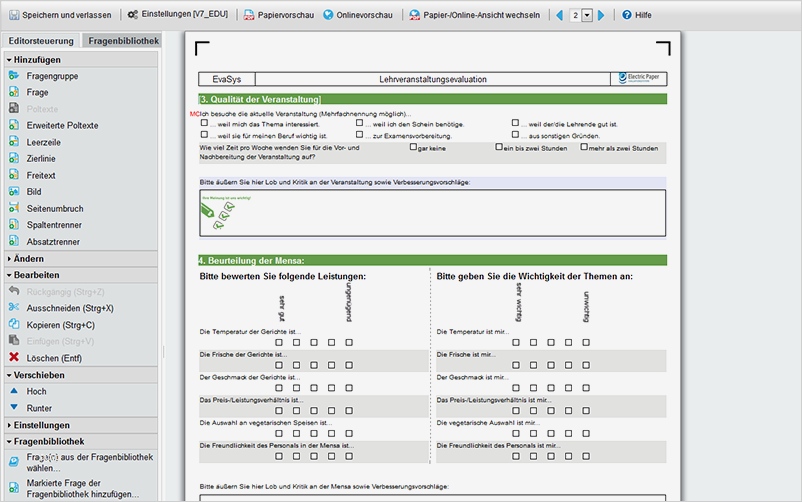Check '... zur Examensvorbereitung' box

(360, 135)
